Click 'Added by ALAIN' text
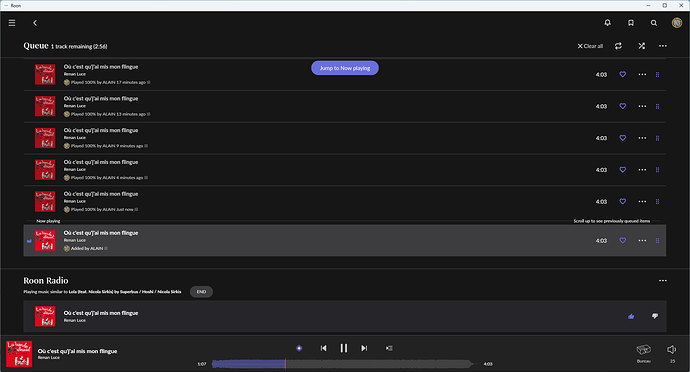The width and height of the screenshot is (690, 372). tap(87, 248)
